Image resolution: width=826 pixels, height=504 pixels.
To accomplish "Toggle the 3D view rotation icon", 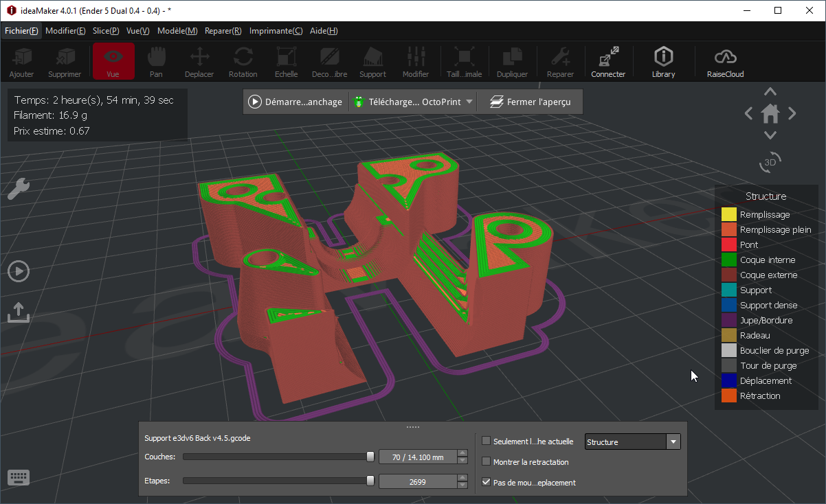I will coord(770,163).
